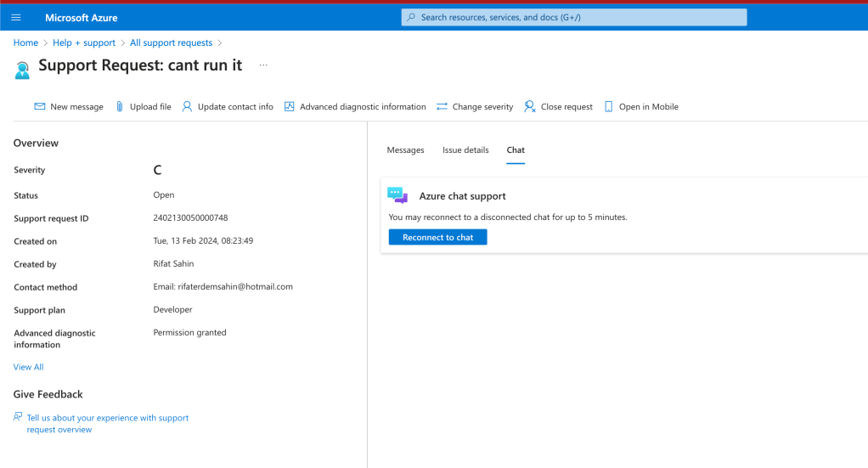
Task: Click the Close request person icon
Action: tap(530, 106)
